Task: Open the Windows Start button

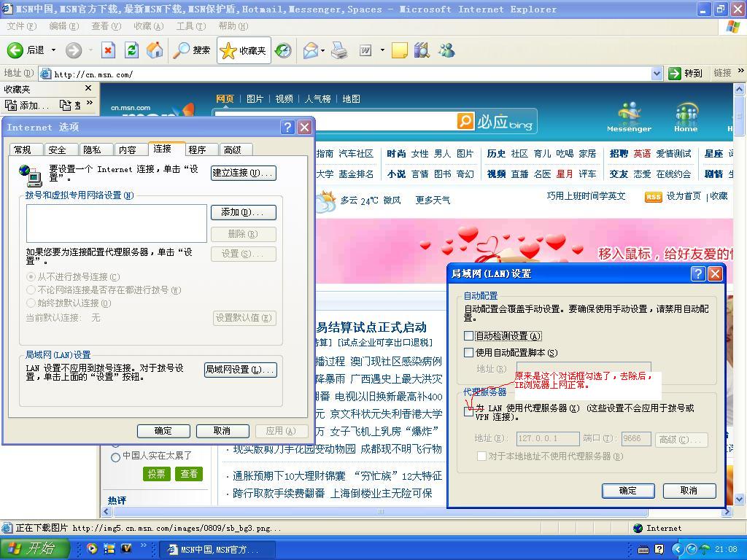Action: point(34,548)
